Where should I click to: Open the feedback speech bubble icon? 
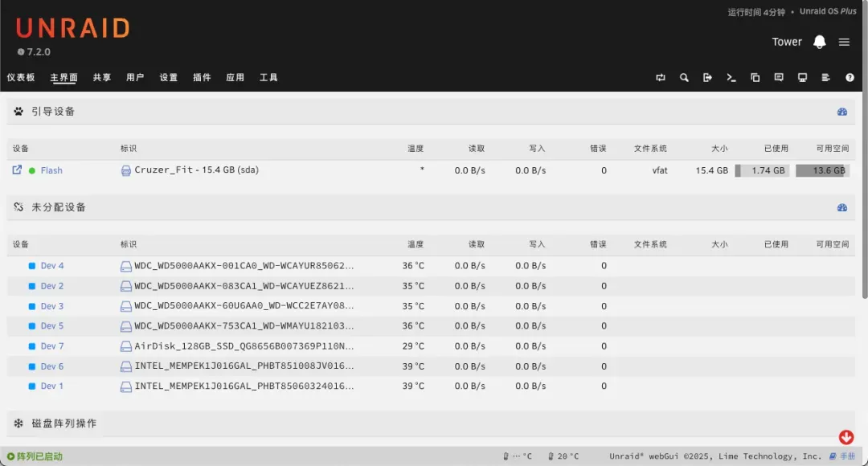click(x=779, y=78)
